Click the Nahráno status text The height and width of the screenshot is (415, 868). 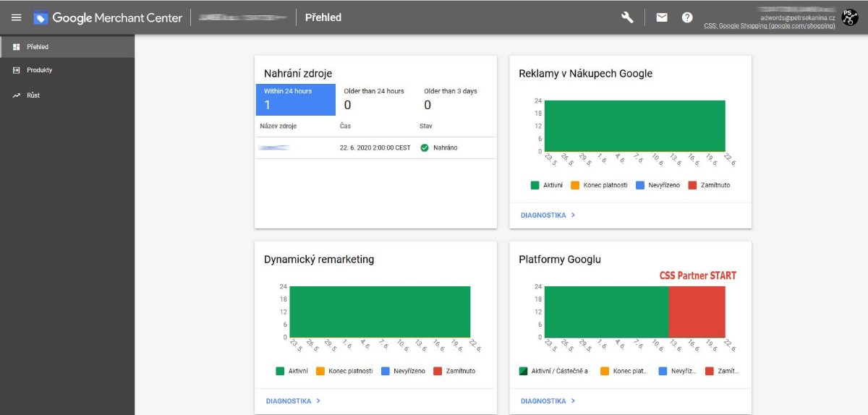click(x=445, y=147)
